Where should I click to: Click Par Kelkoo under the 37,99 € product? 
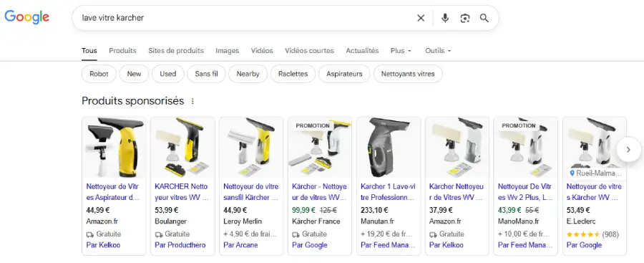pos(446,245)
